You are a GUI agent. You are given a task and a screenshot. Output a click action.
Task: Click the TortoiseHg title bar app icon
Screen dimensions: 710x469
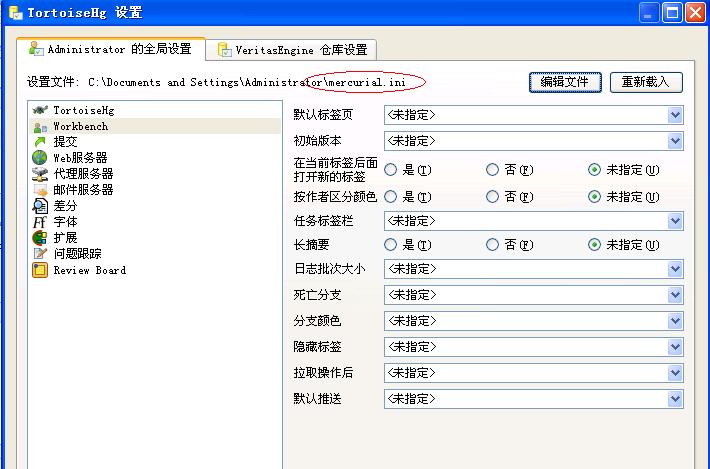15,12
